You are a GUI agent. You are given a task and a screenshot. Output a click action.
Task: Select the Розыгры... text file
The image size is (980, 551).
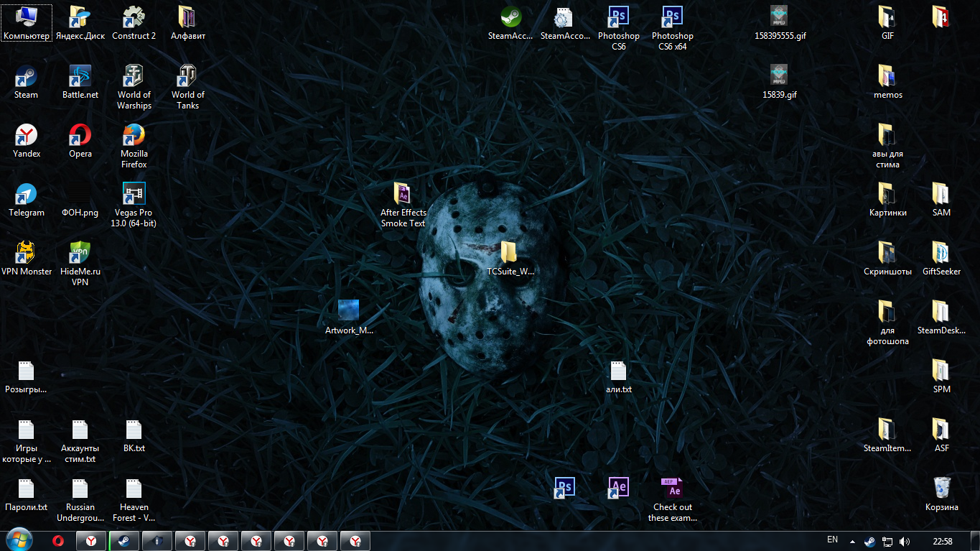[x=27, y=376]
